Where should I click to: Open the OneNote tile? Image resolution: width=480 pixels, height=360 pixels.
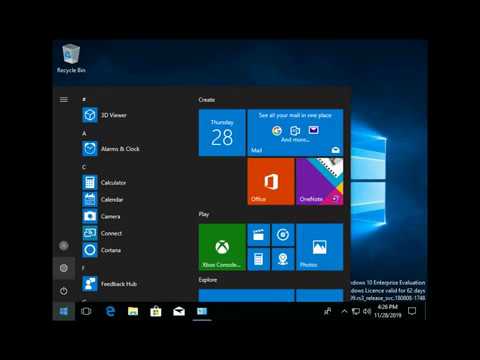point(320,181)
